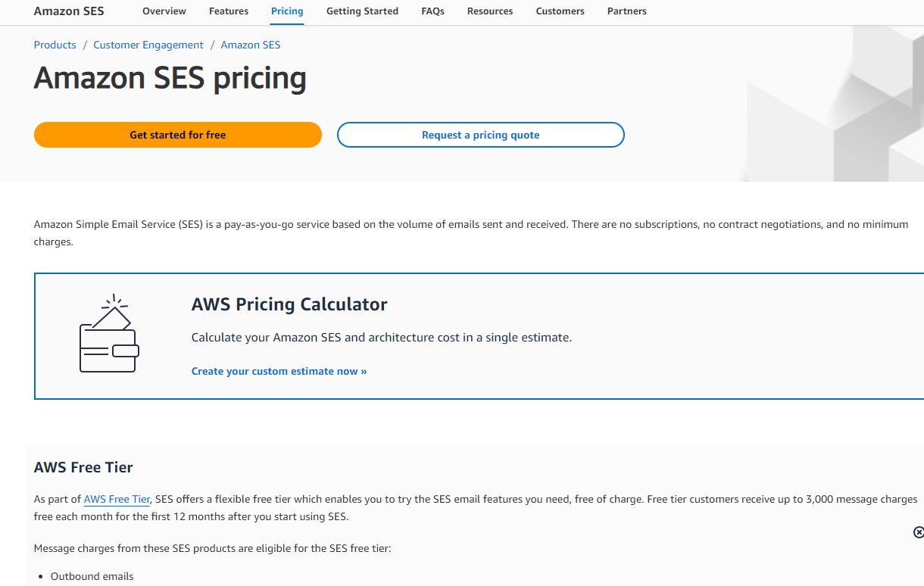
Task: Click the AWS Free Tier section heading
Action: coord(83,467)
